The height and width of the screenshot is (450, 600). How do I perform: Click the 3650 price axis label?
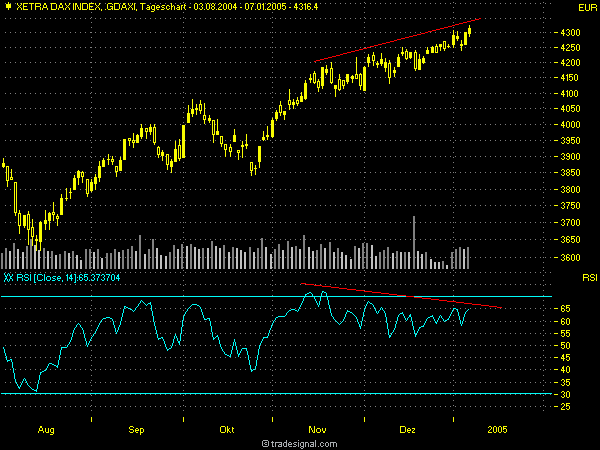tap(570, 240)
